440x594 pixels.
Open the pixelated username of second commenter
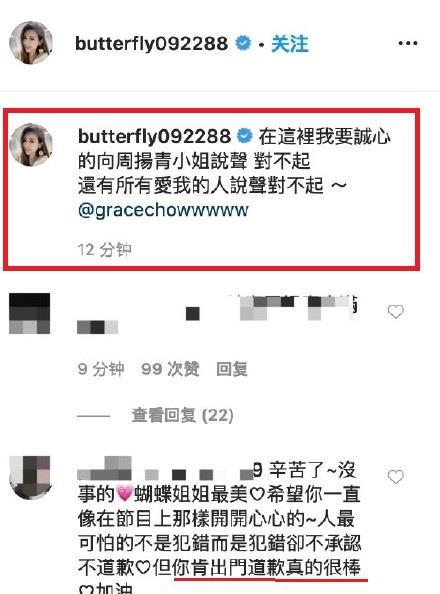(x=165, y=469)
